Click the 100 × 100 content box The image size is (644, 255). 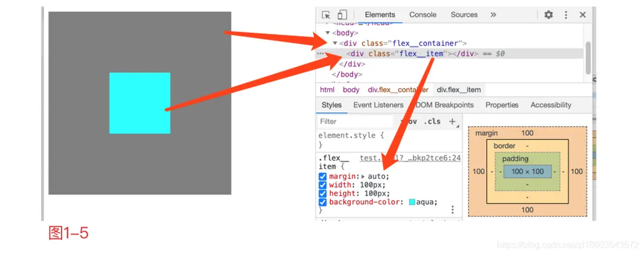[527, 172]
